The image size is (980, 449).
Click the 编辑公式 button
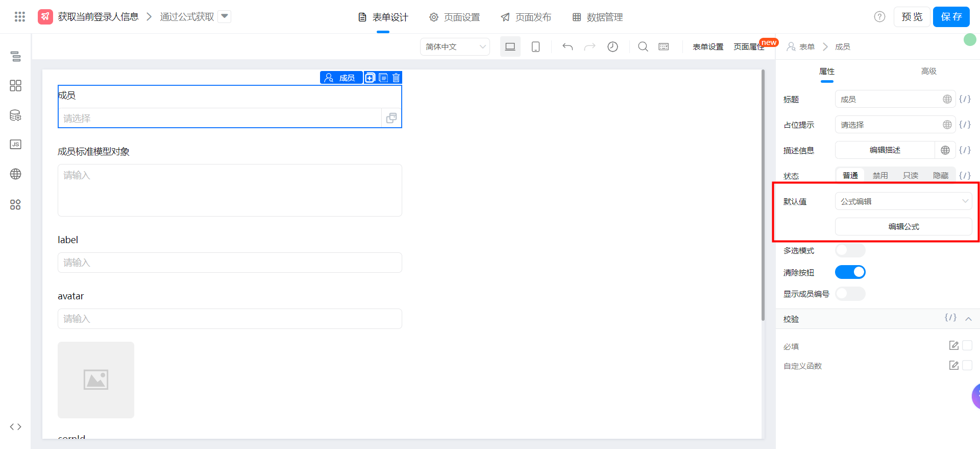(903, 226)
